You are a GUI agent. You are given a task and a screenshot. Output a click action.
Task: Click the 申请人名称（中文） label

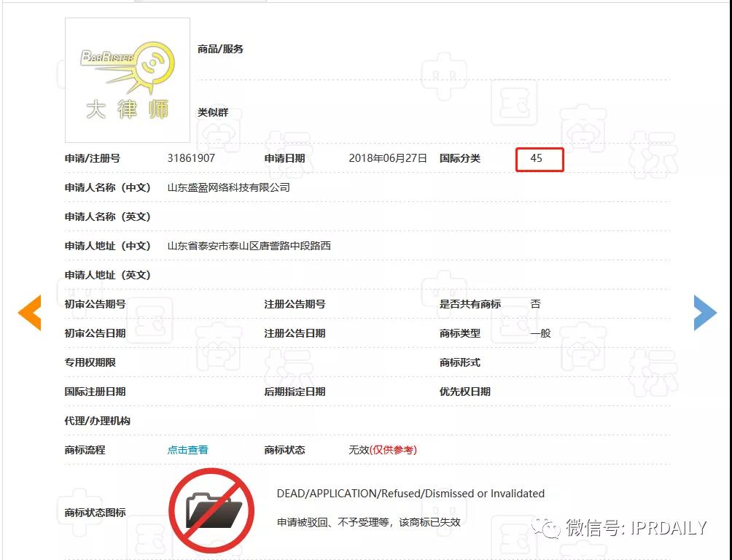coord(108,187)
